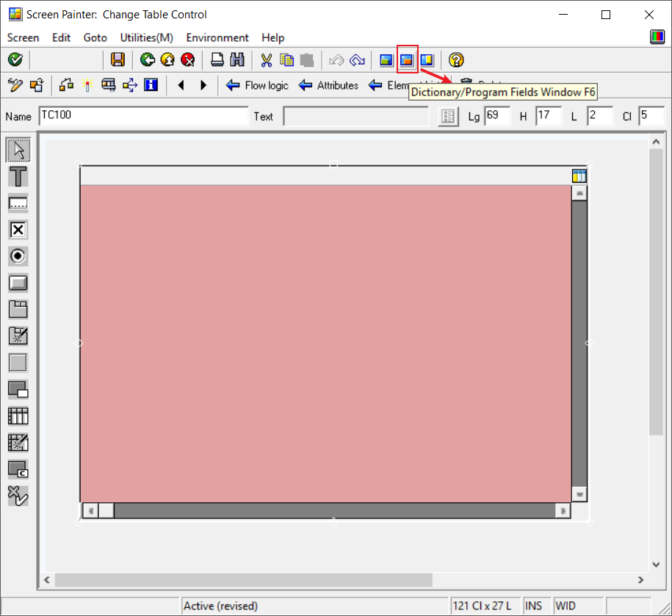Viewport: 672px width, 616px height.
Task: Select the Status icon tool
Action: pyautogui.click(x=18, y=496)
